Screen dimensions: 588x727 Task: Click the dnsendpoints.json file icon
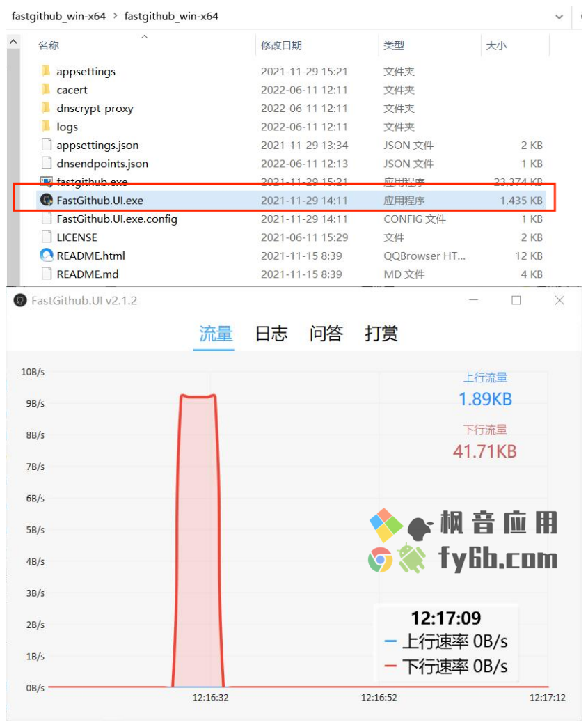pos(47,163)
